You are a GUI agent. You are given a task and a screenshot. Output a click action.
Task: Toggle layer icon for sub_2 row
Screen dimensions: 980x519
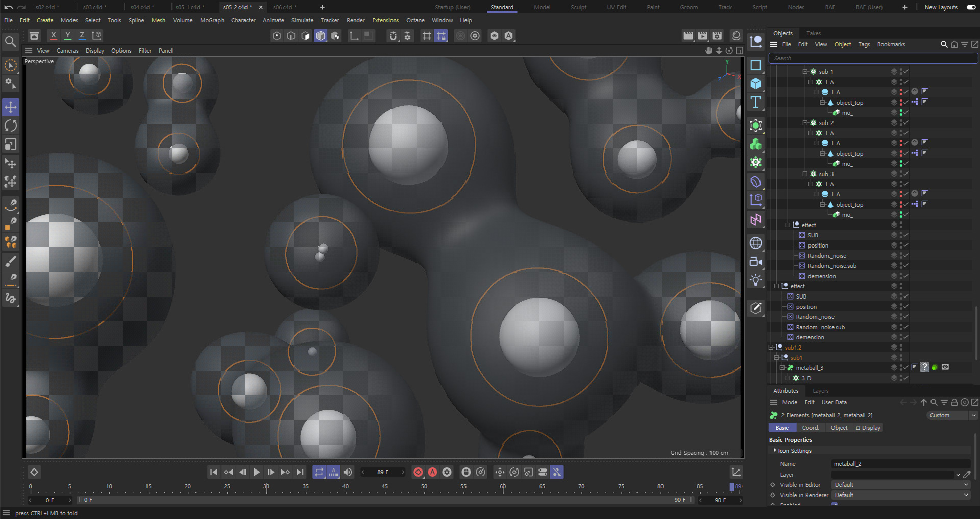tap(894, 123)
